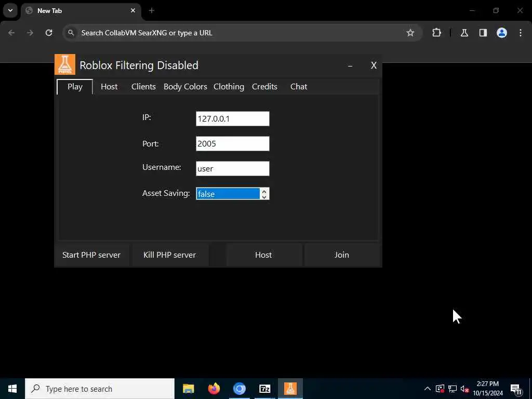The height and width of the screenshot is (399, 532).
Task: Go to the Clothing tab
Action: [x=229, y=87]
